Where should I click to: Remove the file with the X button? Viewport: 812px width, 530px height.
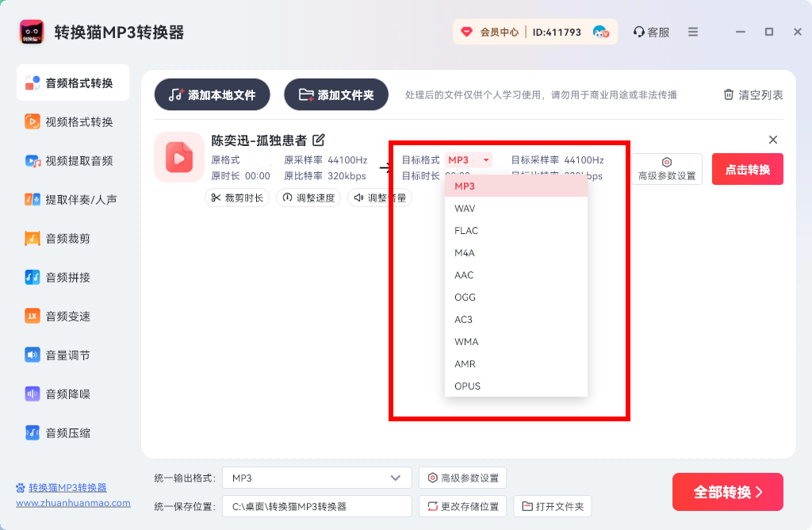pyautogui.click(x=773, y=139)
